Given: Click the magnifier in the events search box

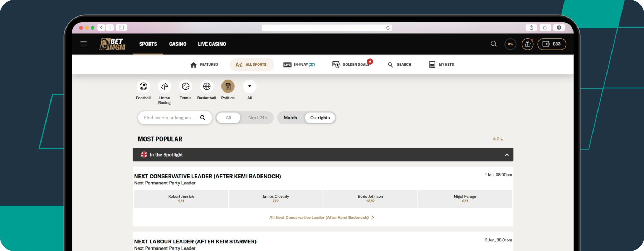Looking at the screenshot, I should coord(203,118).
